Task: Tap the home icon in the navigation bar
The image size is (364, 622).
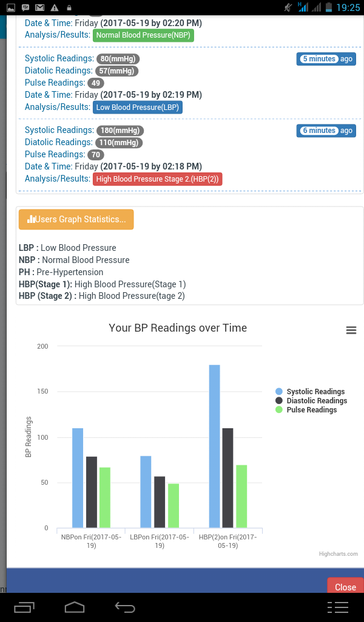Action: point(75,606)
